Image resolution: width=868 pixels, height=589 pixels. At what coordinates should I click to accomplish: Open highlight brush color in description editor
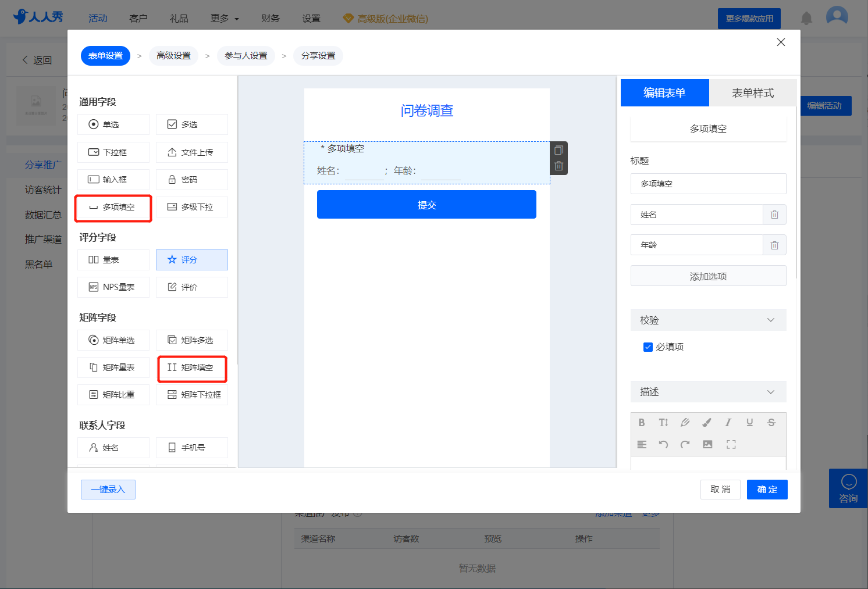coord(706,423)
